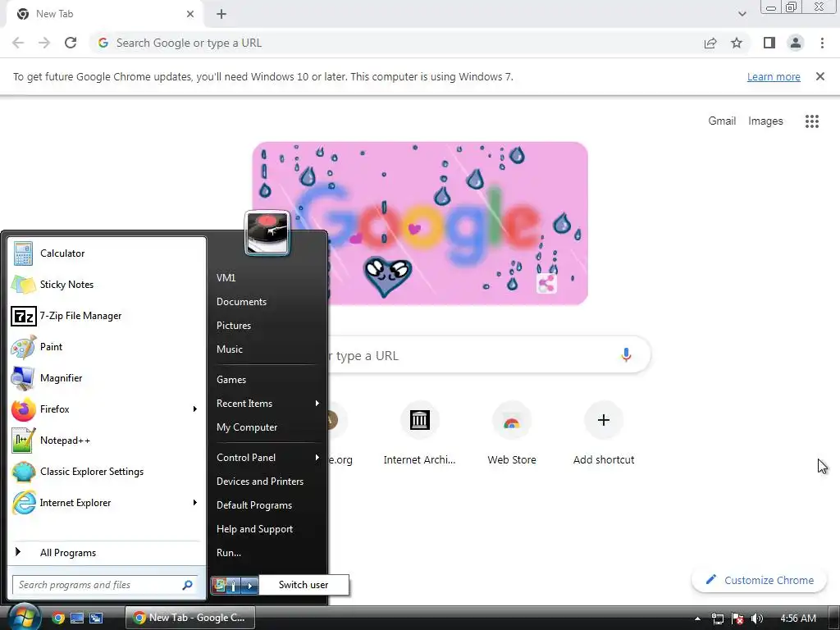Reload the page in Chrome
840x630 pixels.
71,43
